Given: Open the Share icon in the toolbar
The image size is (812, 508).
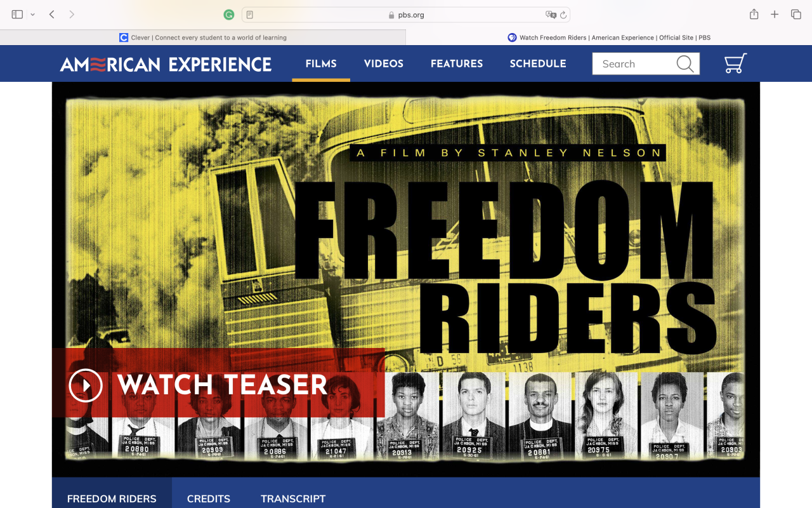Looking at the screenshot, I should pos(754,14).
